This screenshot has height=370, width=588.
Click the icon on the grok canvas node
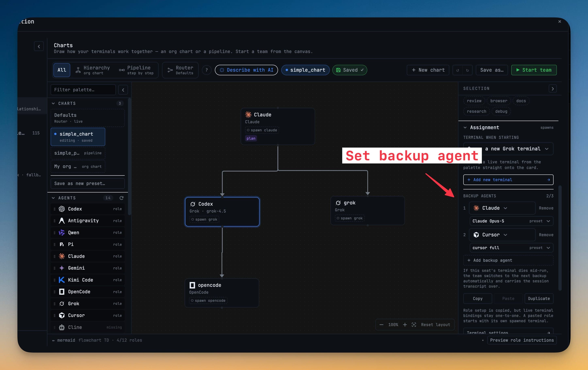pyautogui.click(x=338, y=203)
